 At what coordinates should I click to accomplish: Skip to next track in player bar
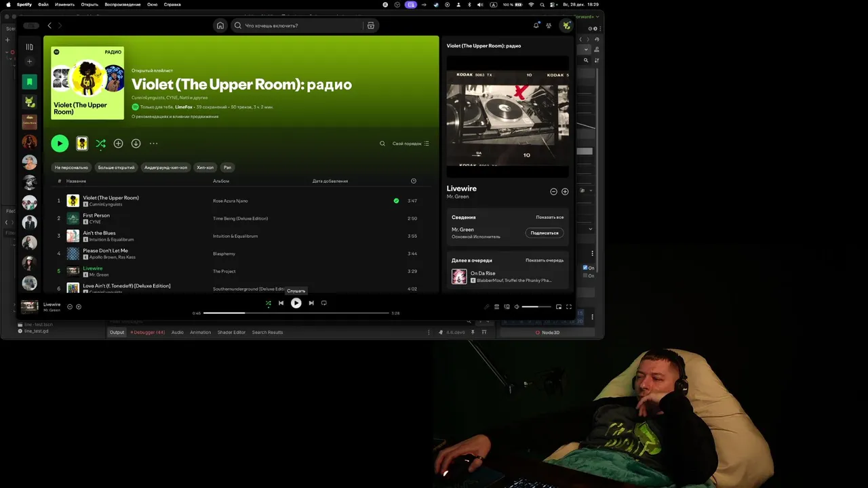311,303
